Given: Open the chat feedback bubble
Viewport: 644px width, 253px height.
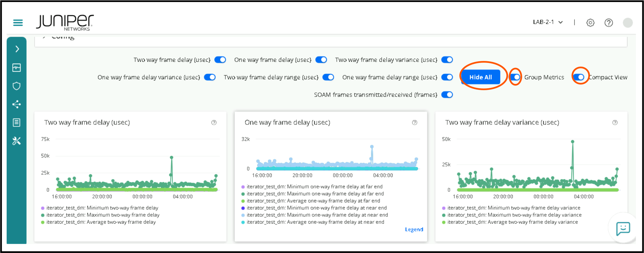Looking at the screenshot, I should [623, 229].
